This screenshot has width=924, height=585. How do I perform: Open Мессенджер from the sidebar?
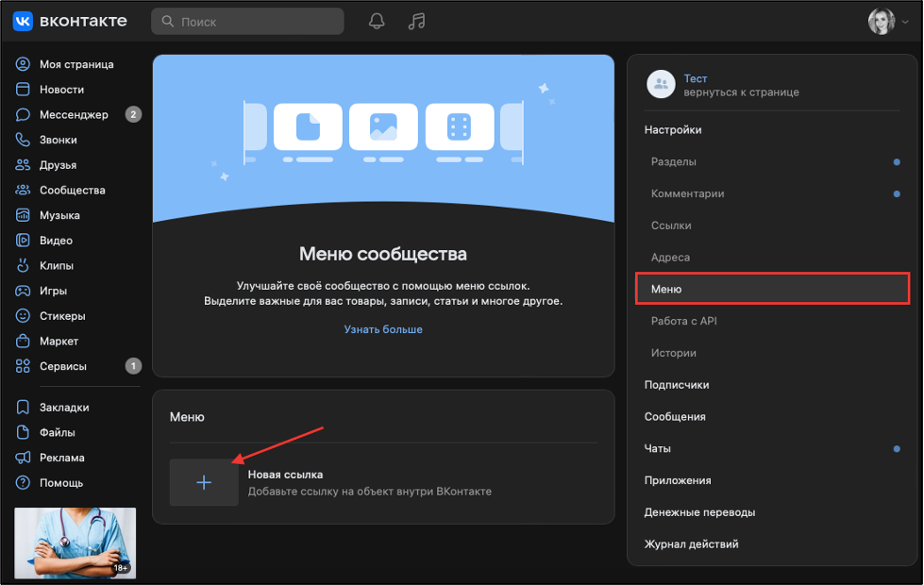74,115
